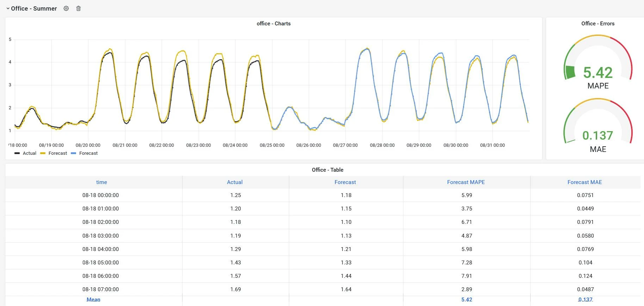
Task: Click the Mean label in the table footer
Action: [93, 300]
